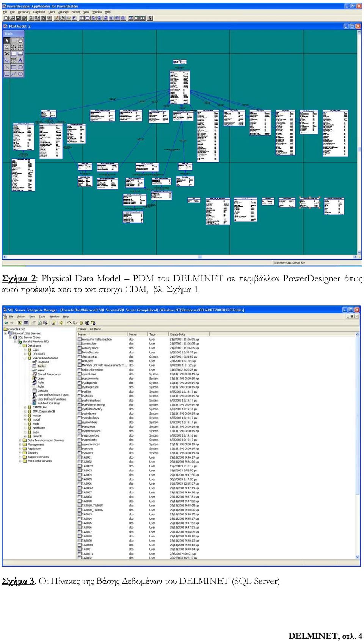This screenshot has width=364, height=641.
Task: Expand the CBIS database node
Action: pos(25,350)
